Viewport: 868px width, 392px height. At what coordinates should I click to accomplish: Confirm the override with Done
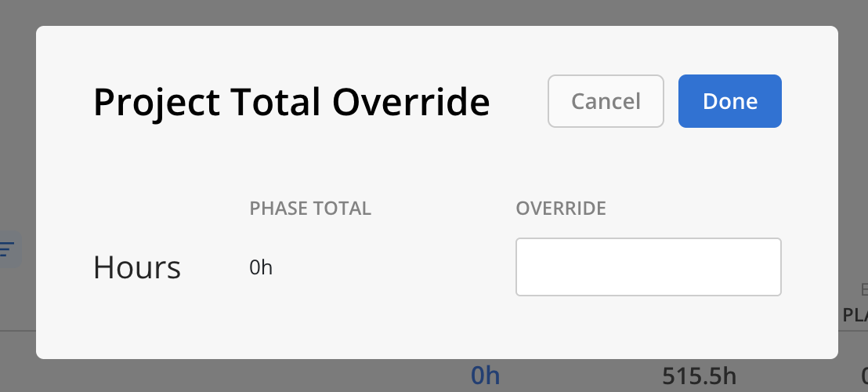(729, 101)
